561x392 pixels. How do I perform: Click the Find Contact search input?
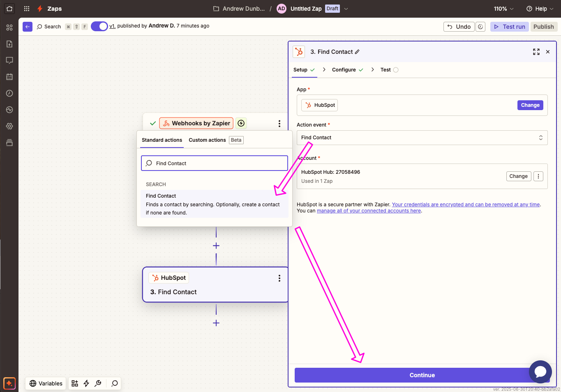[x=215, y=163]
